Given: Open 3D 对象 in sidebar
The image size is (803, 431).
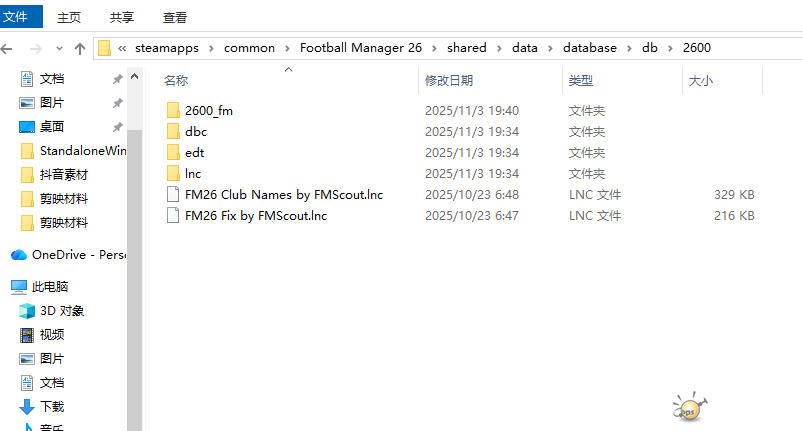Looking at the screenshot, I should click(x=61, y=311).
